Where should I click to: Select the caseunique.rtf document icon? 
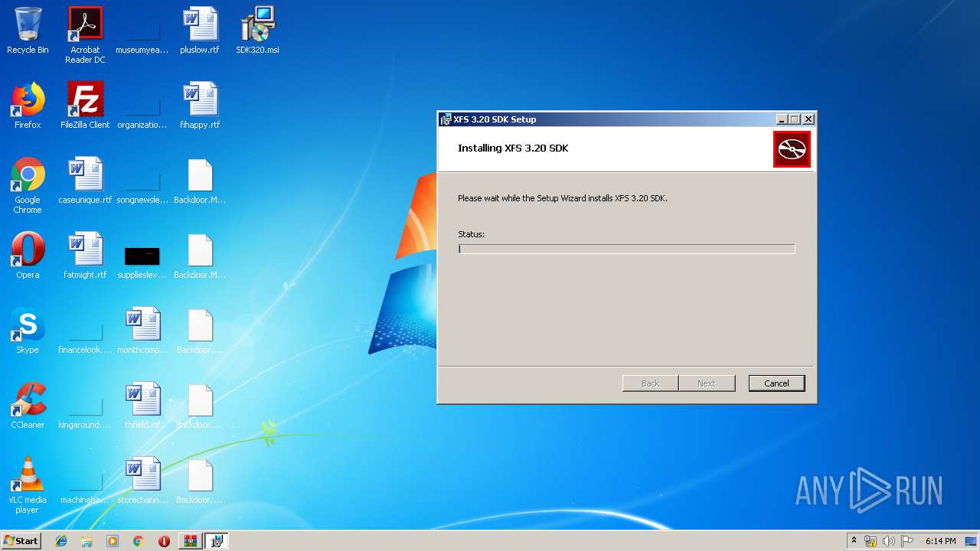pos(85,181)
